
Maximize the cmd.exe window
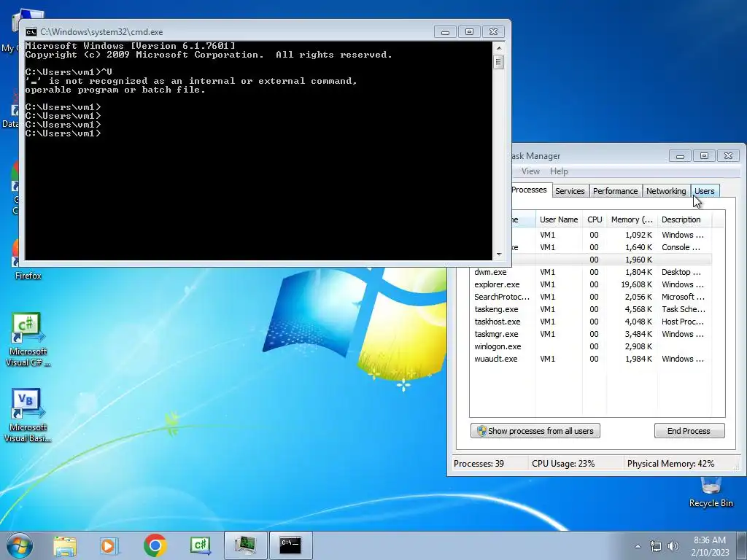[x=469, y=32]
